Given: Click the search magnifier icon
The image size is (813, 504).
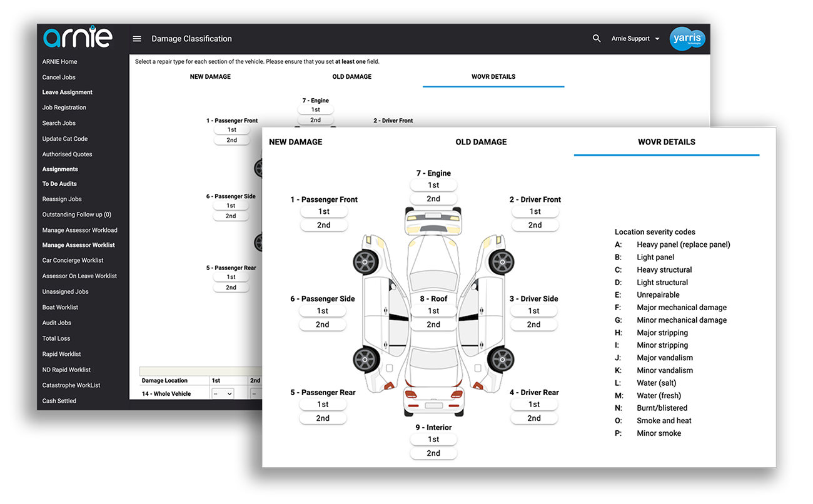Looking at the screenshot, I should pyautogui.click(x=596, y=38).
